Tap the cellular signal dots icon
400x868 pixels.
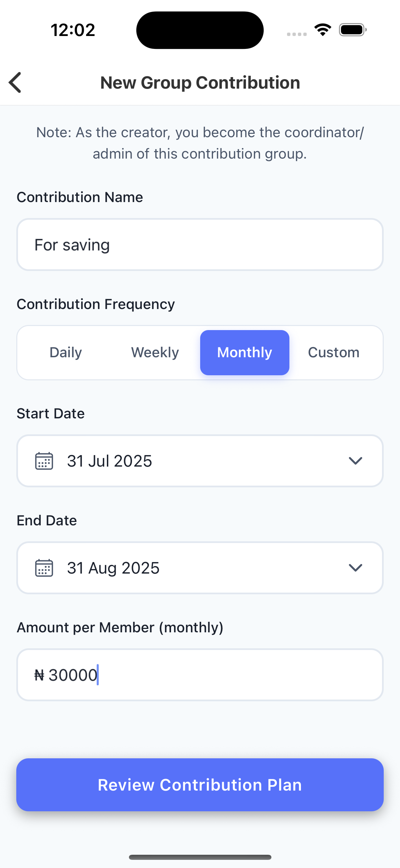point(297,34)
